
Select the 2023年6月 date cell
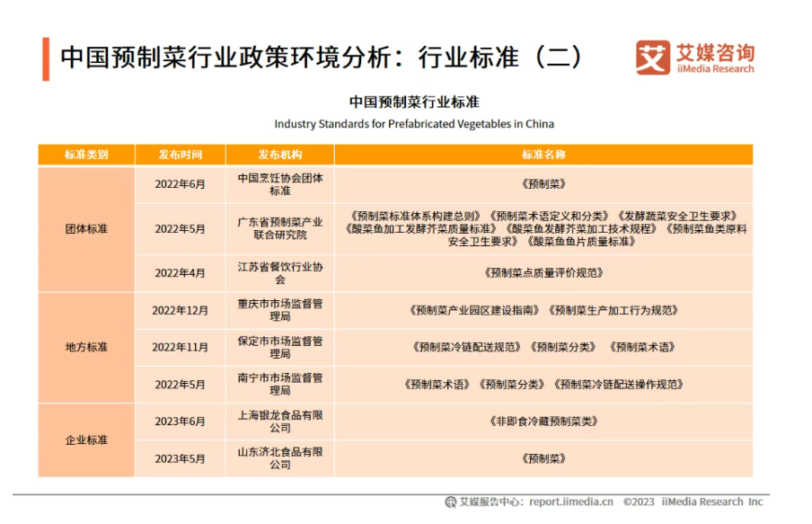[181, 422]
